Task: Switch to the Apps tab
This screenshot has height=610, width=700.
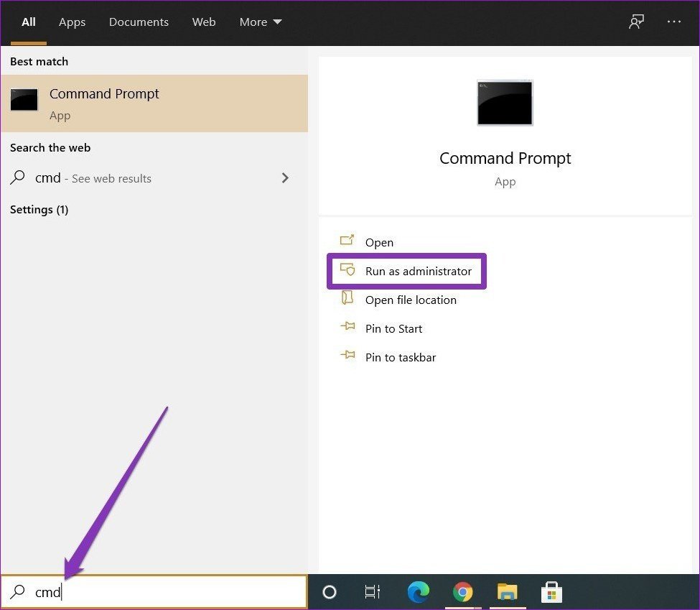Action: coord(72,22)
